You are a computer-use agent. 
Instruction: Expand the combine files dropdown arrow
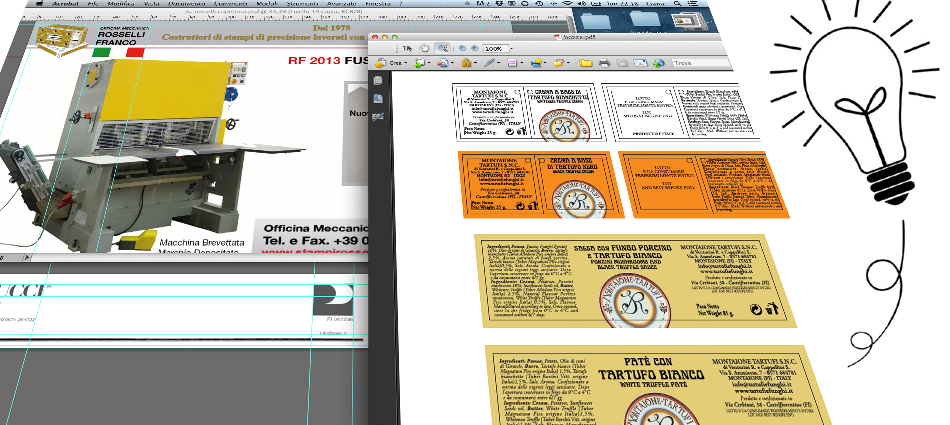click(x=430, y=62)
